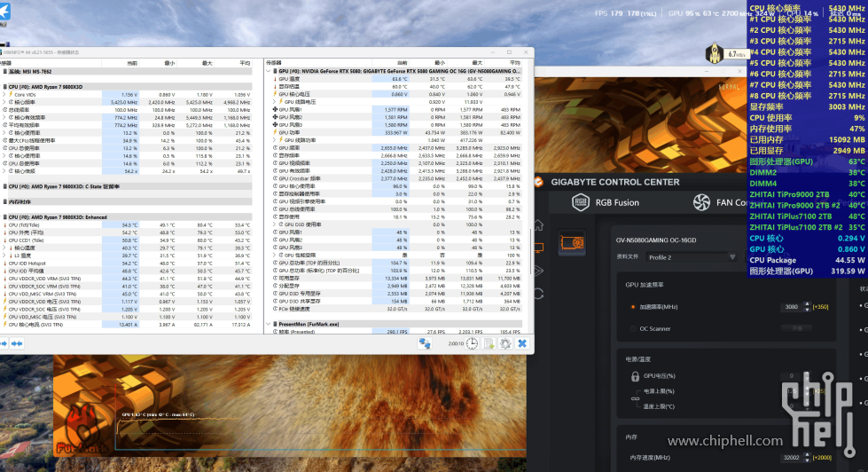Open the sensor settings gear in HWiNFO

point(505,343)
